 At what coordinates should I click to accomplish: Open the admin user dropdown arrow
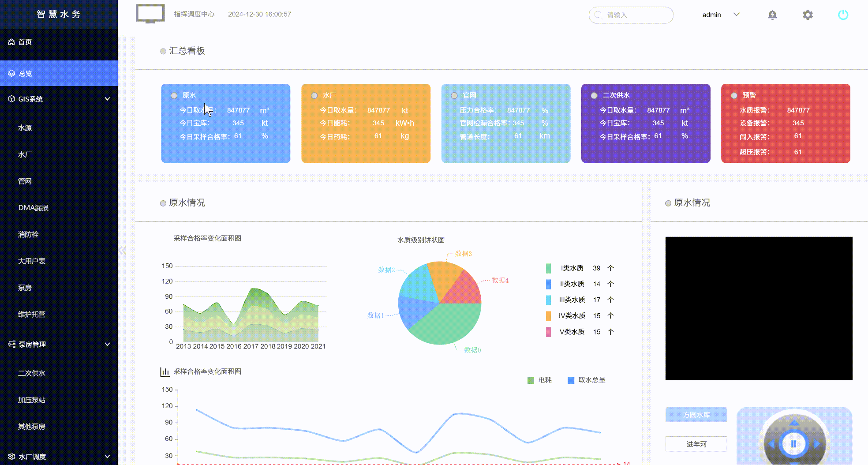tap(737, 15)
